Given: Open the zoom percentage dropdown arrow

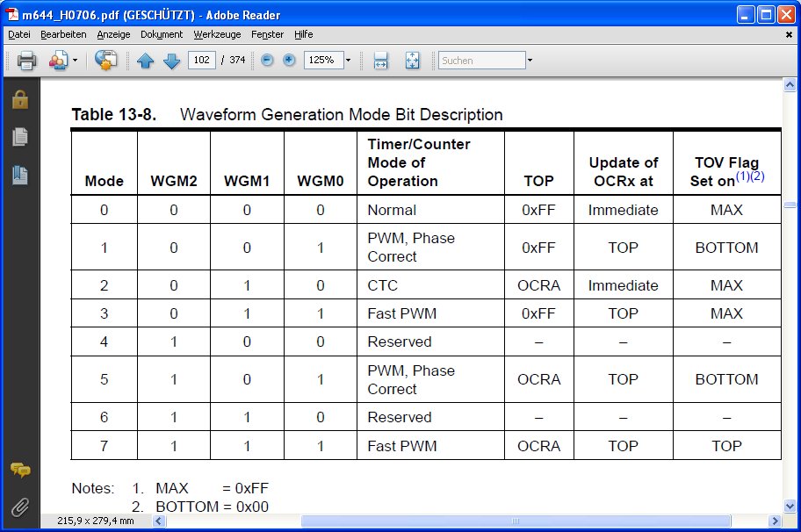Looking at the screenshot, I should pos(348,60).
